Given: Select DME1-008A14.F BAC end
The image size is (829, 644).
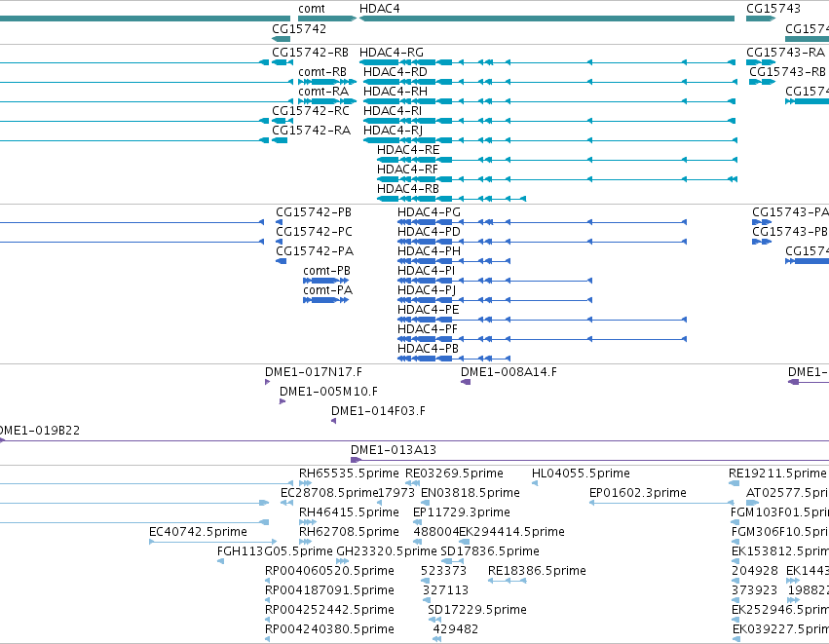Looking at the screenshot, I should pyautogui.click(x=466, y=382).
